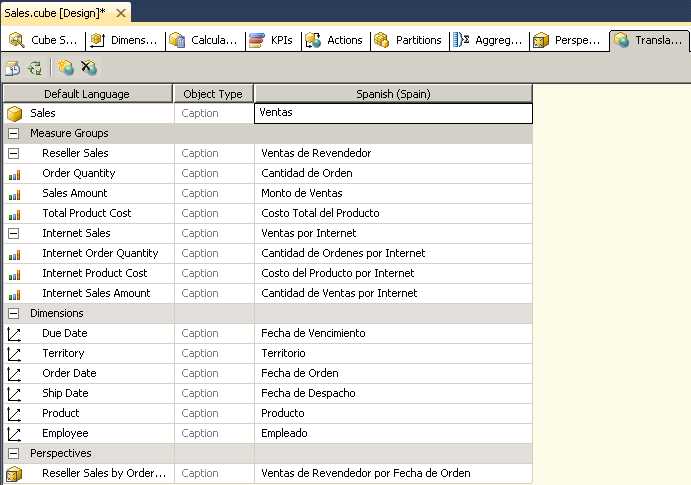
Task: Click the Territory dimension icon
Action: (x=14, y=354)
